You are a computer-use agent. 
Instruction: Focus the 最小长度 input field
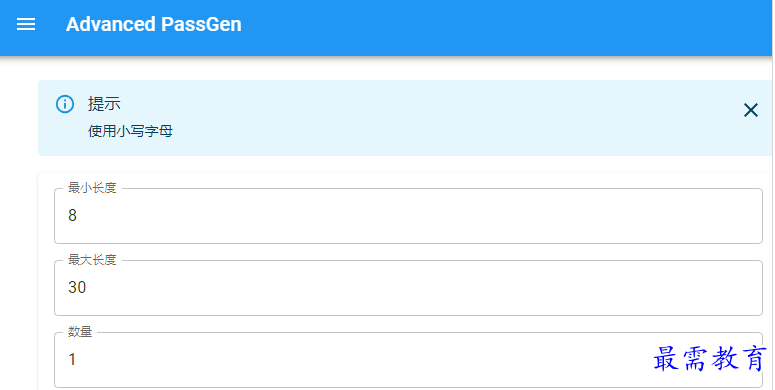(408, 216)
